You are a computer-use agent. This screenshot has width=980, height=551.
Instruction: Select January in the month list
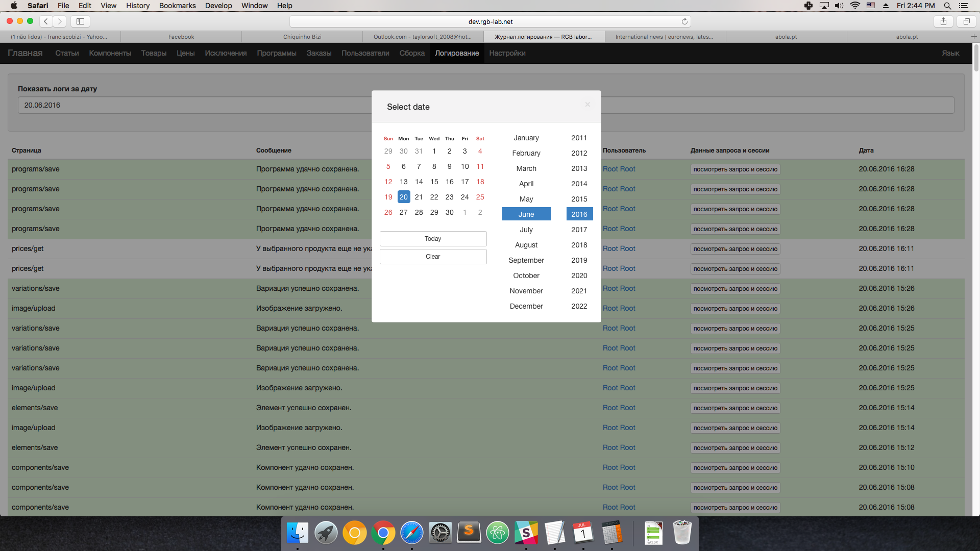[x=526, y=138]
